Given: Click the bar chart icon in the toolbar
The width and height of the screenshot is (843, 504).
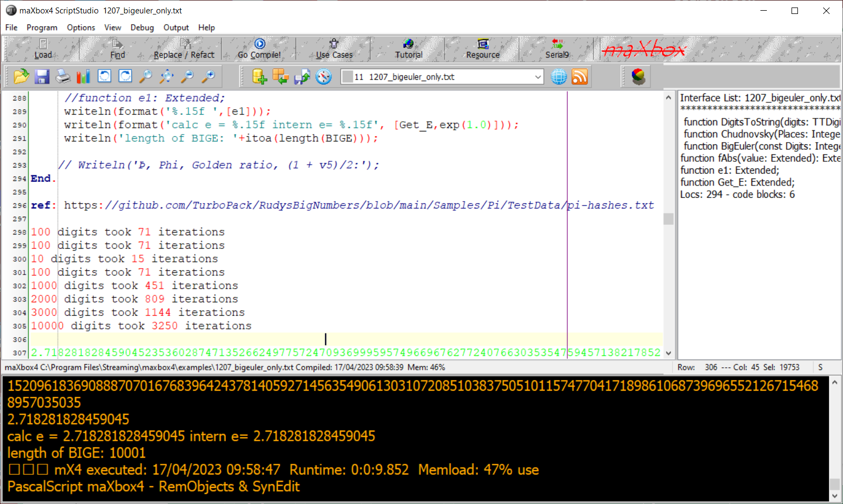Looking at the screenshot, I should tap(83, 77).
